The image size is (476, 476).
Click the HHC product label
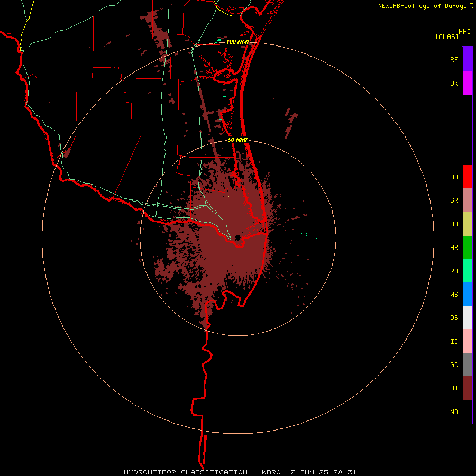click(x=465, y=32)
